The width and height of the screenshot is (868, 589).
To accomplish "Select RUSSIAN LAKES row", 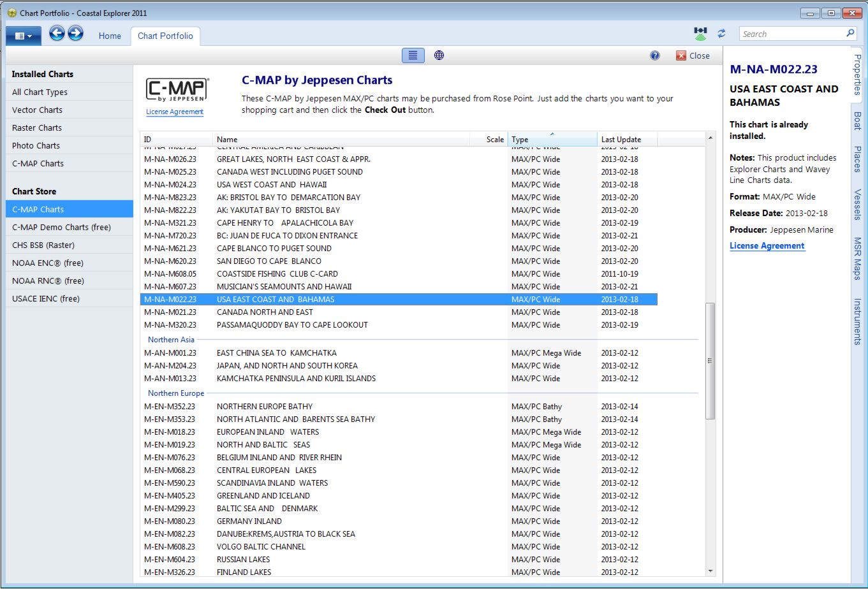I will [399, 559].
